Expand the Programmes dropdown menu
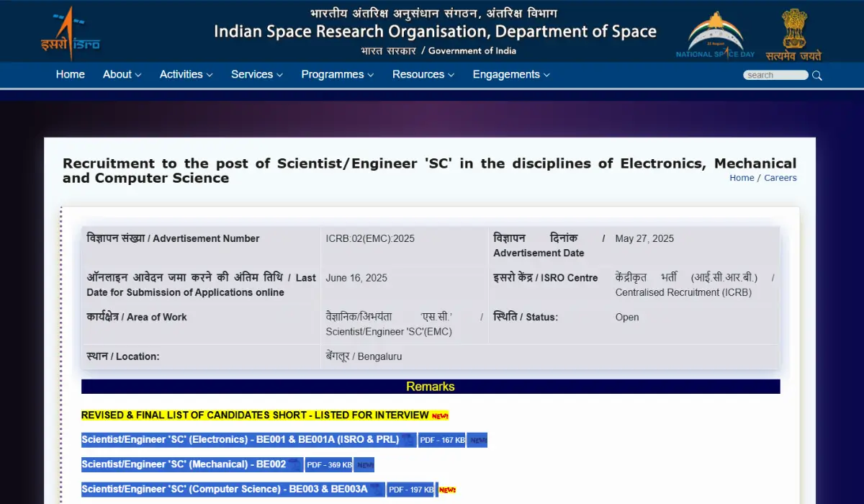This screenshot has height=504, width=864. (337, 74)
